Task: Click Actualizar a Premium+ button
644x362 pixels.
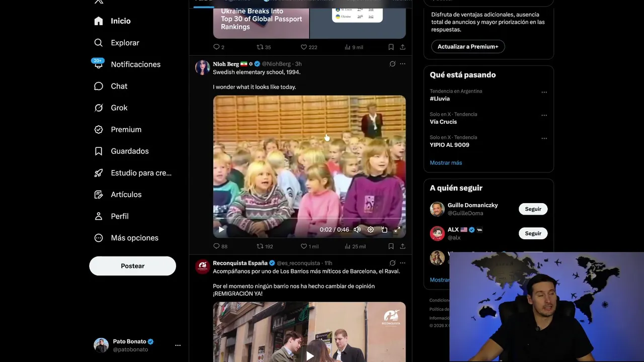Action: (x=468, y=47)
